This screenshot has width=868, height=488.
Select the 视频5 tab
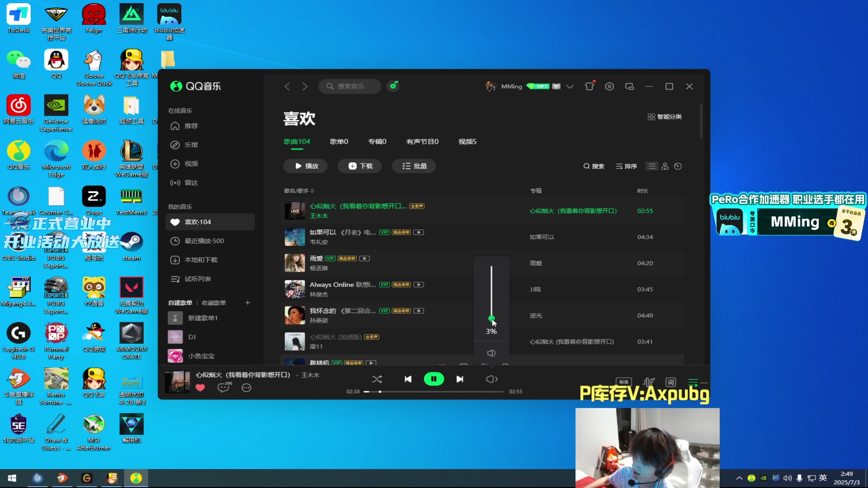pyautogui.click(x=467, y=141)
